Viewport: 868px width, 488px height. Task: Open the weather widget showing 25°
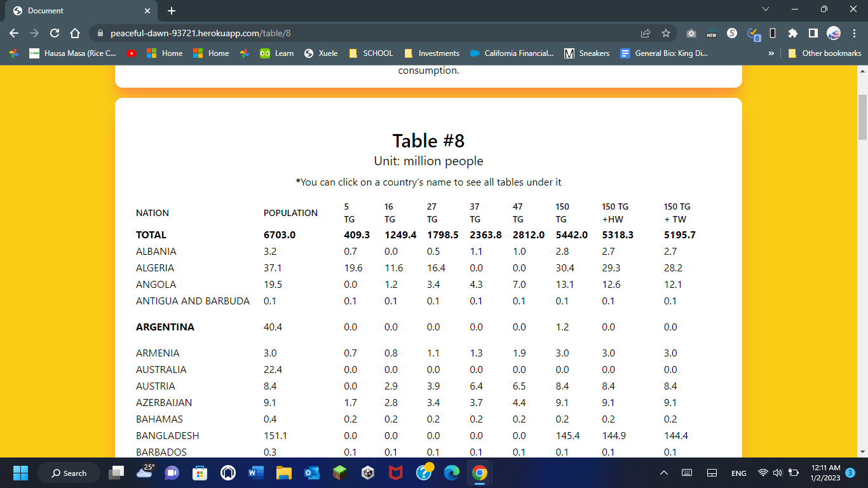point(146,471)
